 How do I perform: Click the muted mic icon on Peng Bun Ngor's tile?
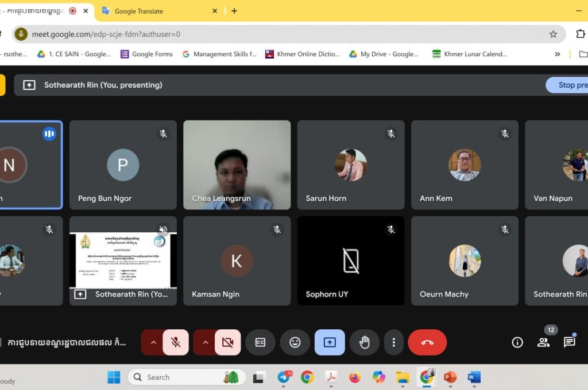pyautogui.click(x=163, y=134)
